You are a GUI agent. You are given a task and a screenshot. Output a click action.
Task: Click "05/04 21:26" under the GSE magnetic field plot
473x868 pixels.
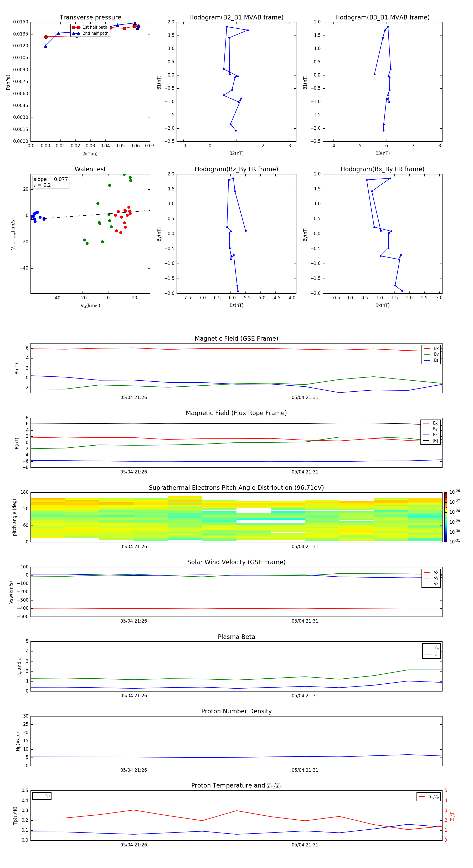pos(134,397)
